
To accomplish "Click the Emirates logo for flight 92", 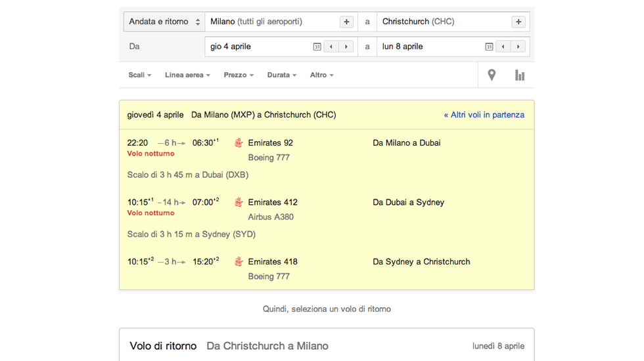I will tap(239, 142).
